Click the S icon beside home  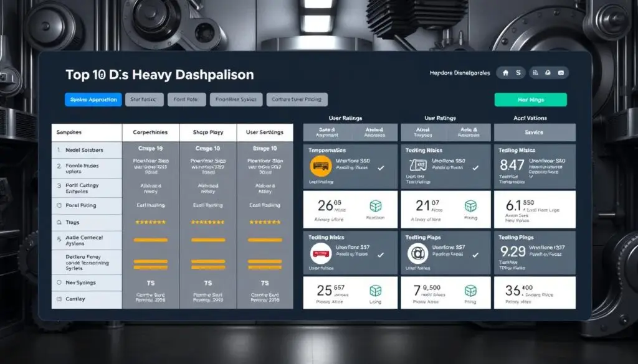pyautogui.click(x=518, y=73)
